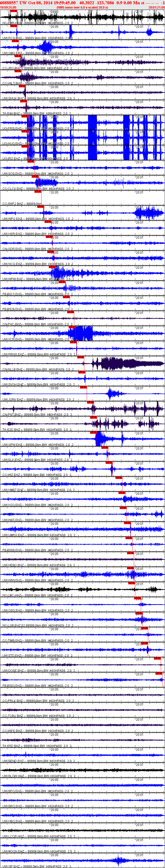Select the red pick marker on CC JRO trace

[18, 56]
